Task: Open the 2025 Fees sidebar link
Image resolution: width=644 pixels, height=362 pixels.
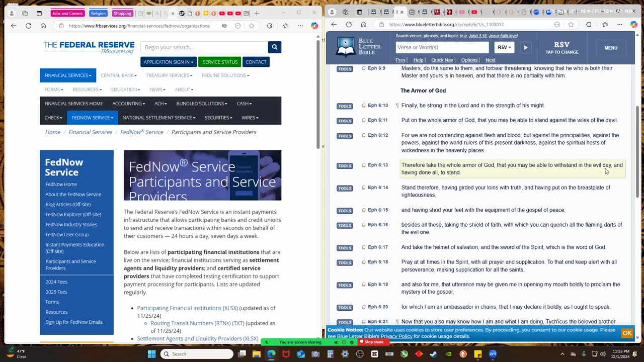Action: 56,292
